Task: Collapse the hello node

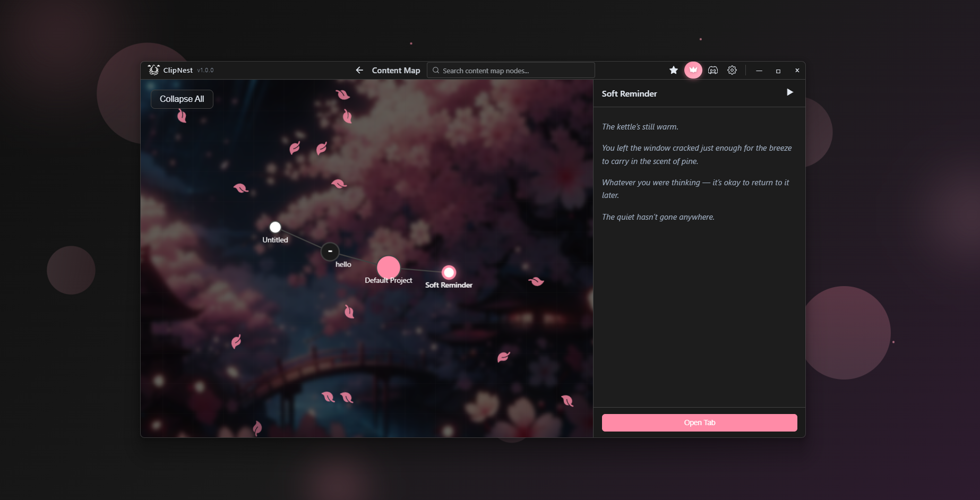Action: coord(330,251)
